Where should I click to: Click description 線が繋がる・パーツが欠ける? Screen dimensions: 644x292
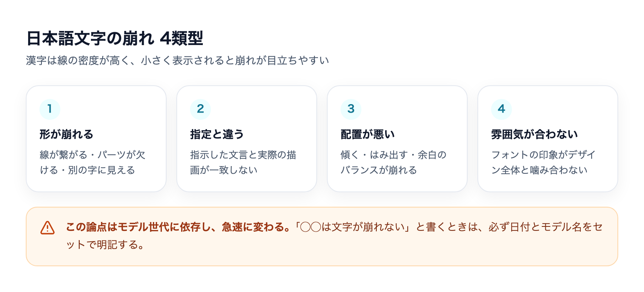coord(93,162)
